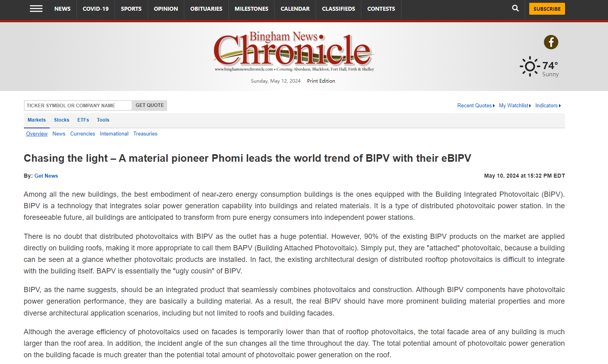Screen dimensions: 608x364
Task: Click the 74° temperature reading
Action: click(550, 66)
